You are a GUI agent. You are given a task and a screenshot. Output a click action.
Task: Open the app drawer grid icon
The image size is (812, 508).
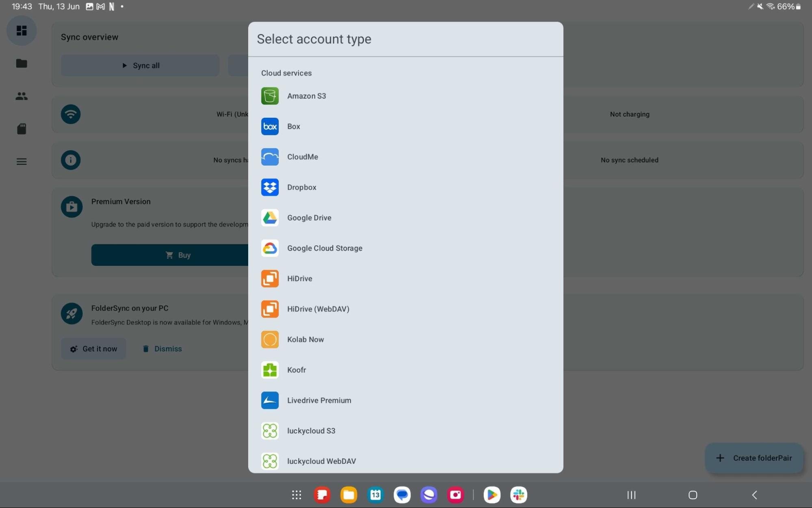297,495
